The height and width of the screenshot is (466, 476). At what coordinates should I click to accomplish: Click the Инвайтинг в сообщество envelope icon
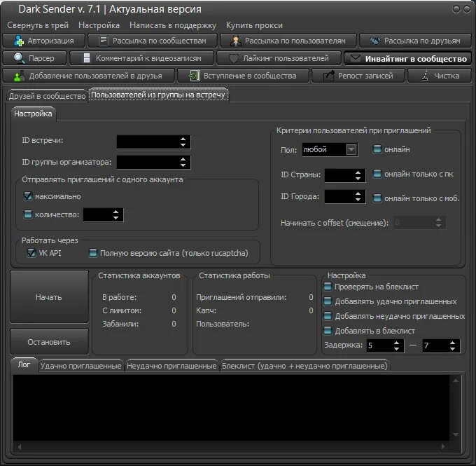(355, 58)
